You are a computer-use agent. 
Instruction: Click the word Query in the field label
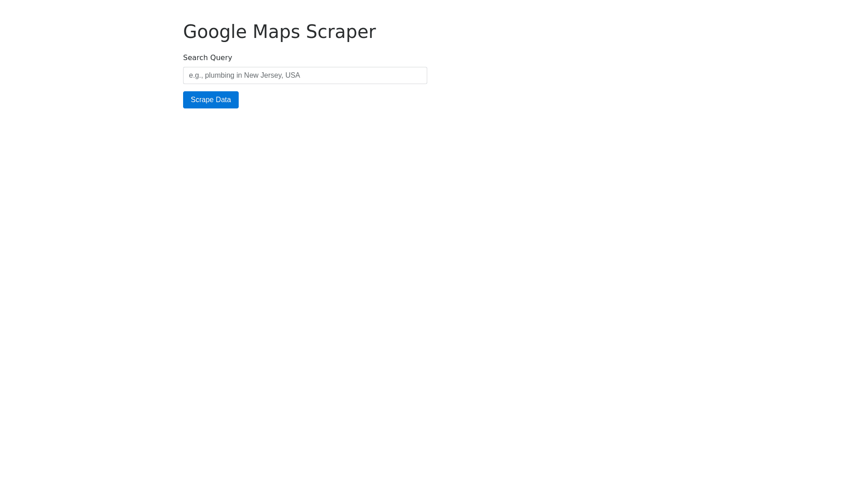point(220,58)
